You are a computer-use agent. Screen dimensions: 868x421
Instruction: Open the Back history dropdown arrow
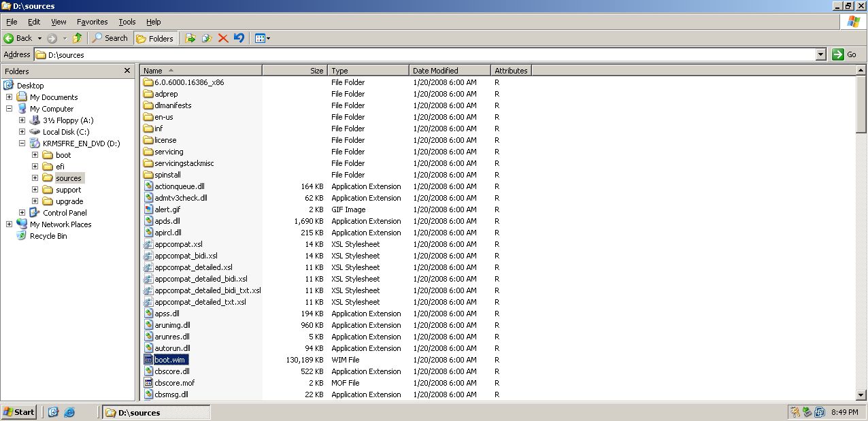coord(39,38)
